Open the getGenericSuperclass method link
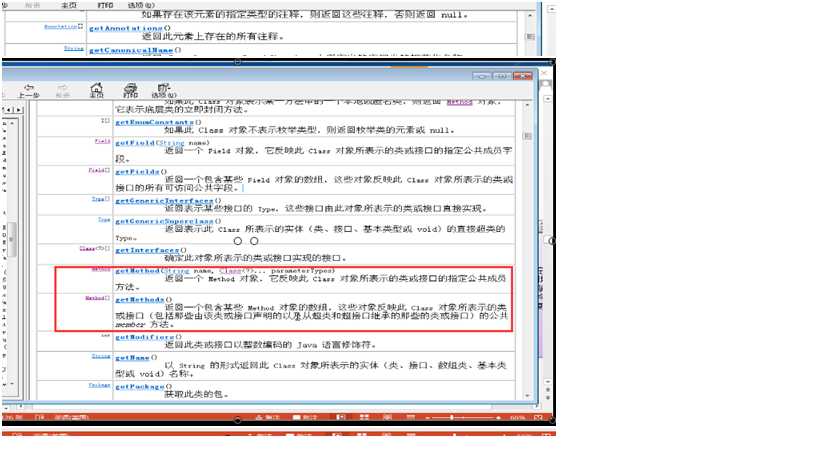The image size is (819, 460). [x=164, y=221]
